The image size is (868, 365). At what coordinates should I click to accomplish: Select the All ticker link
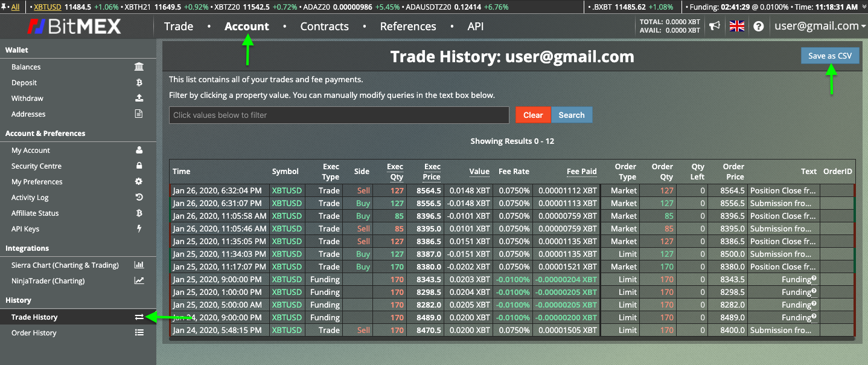(15, 7)
